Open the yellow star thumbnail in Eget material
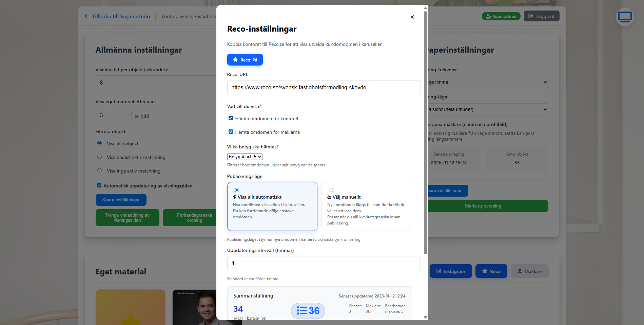This screenshot has width=644, height=325. [131, 307]
